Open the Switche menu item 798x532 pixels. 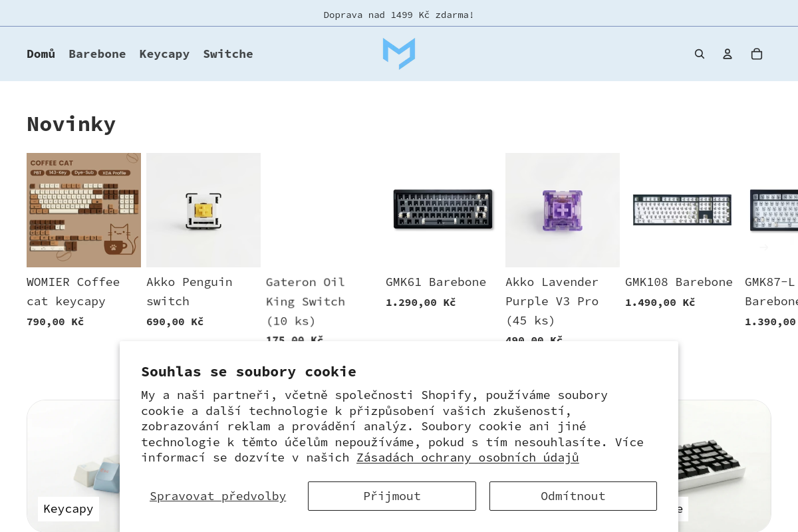coord(228,54)
